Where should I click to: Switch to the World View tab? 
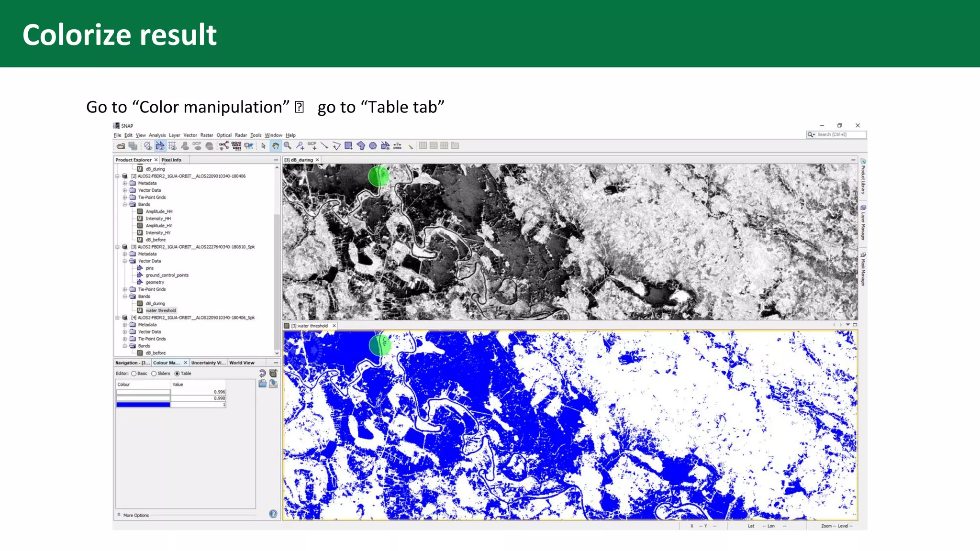[x=242, y=363]
